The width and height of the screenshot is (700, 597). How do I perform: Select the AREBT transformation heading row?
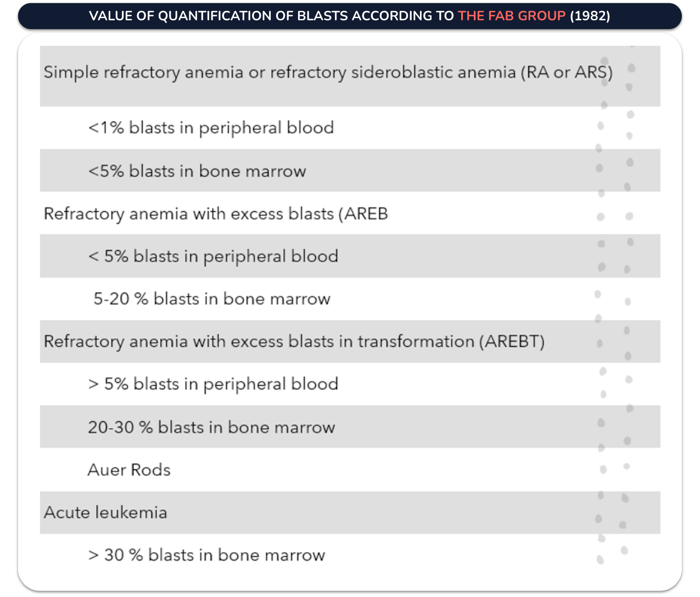pos(350,341)
